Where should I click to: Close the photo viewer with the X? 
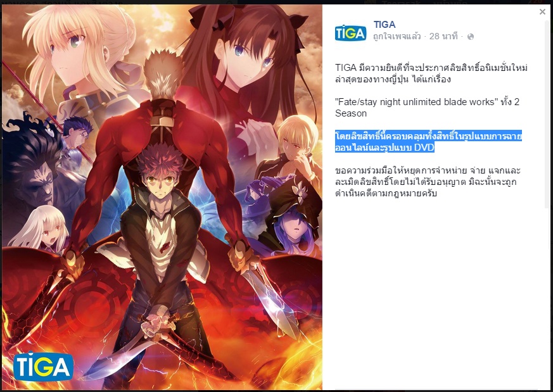[542, 11]
